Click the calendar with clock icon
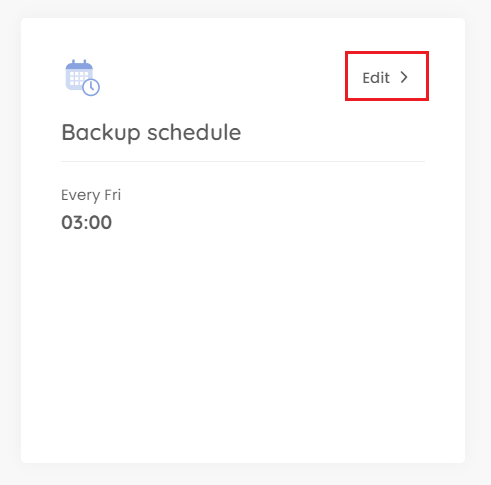491x485 pixels. [x=82, y=78]
